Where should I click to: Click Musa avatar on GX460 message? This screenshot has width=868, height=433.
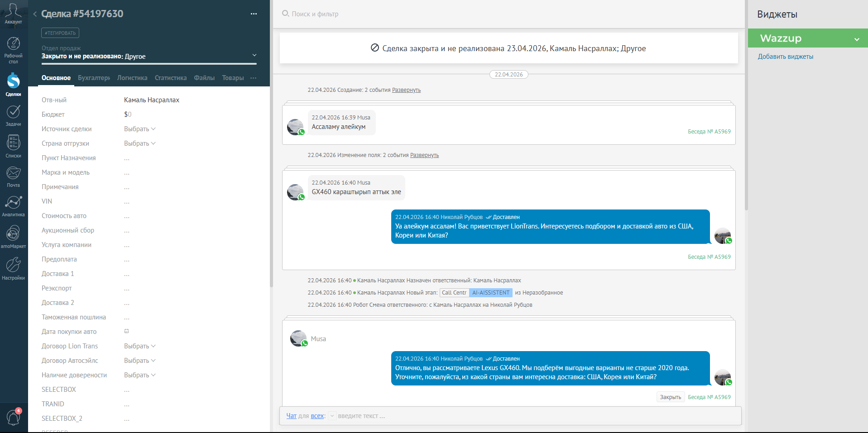point(296,192)
